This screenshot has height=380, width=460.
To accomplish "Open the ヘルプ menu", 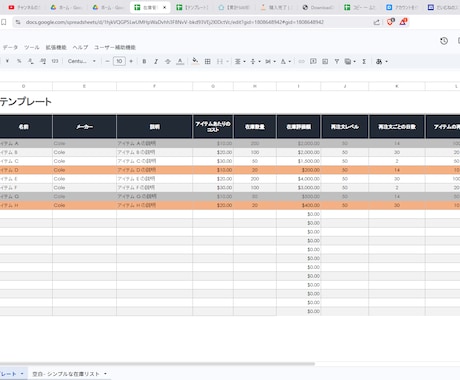I will click(80, 47).
